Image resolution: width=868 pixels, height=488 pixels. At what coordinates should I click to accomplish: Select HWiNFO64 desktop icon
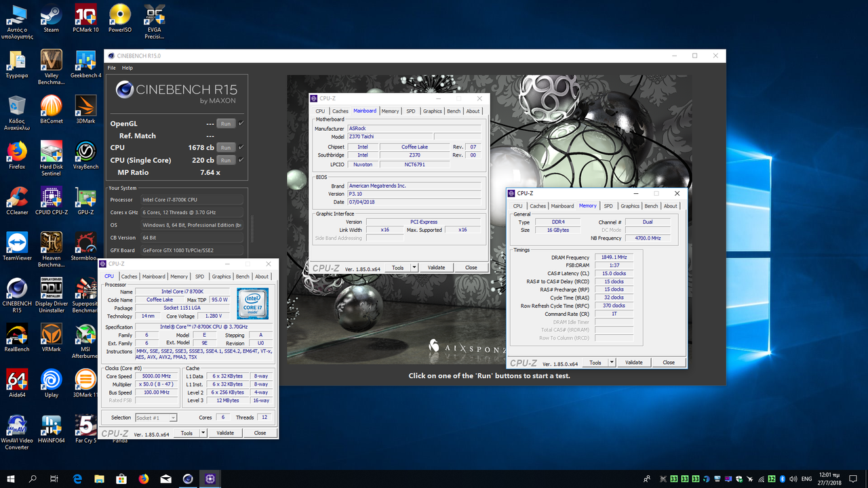(x=51, y=430)
